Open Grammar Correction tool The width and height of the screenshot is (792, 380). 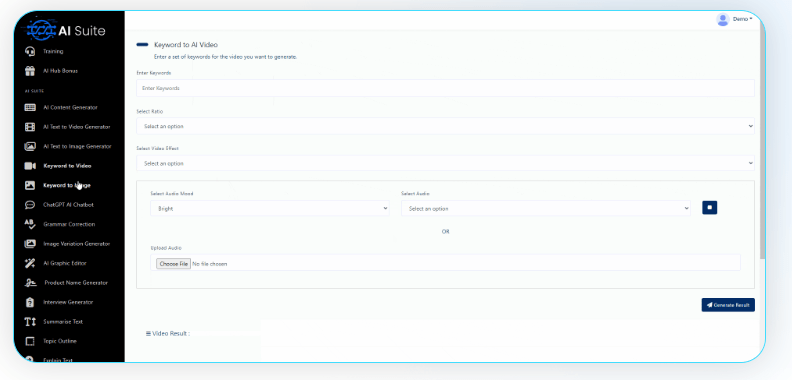click(69, 224)
